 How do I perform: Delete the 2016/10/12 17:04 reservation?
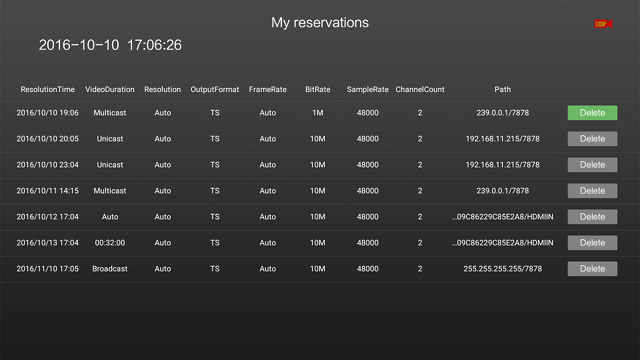pyautogui.click(x=592, y=217)
